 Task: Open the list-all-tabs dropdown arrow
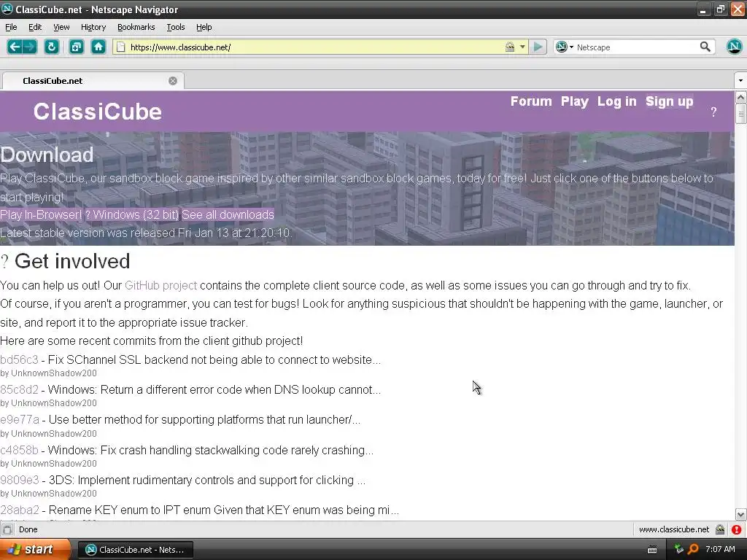point(740,80)
